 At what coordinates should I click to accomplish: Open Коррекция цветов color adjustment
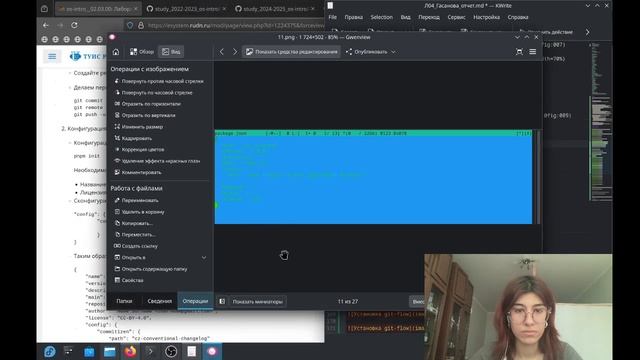pos(139,150)
